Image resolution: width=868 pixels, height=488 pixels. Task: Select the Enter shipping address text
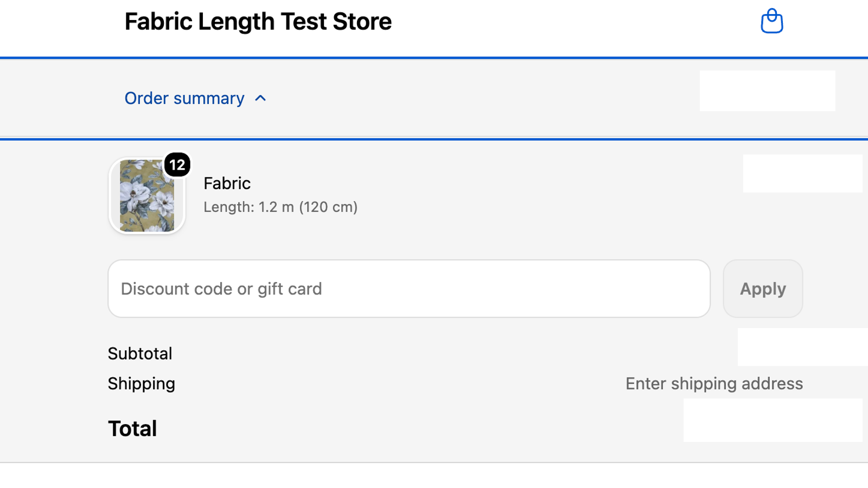714,383
